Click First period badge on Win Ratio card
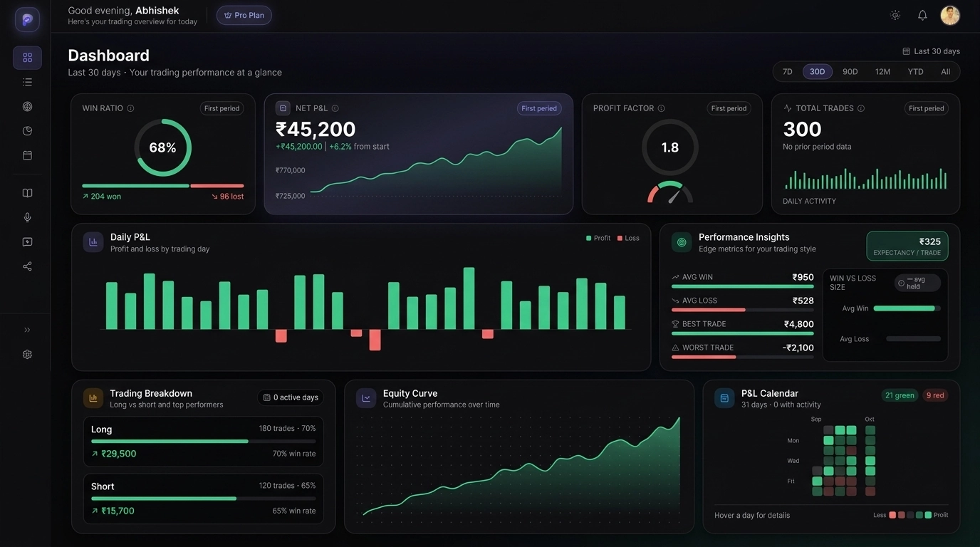The height and width of the screenshot is (547, 980). coord(221,108)
